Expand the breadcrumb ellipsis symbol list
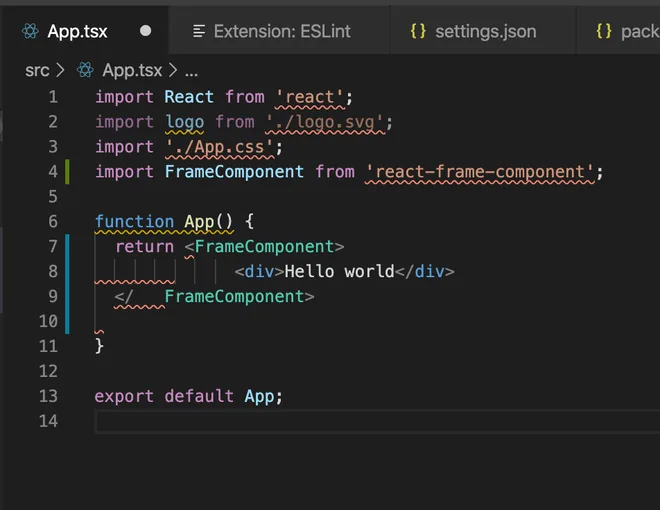Viewport: 660px width, 510px height. point(191,72)
